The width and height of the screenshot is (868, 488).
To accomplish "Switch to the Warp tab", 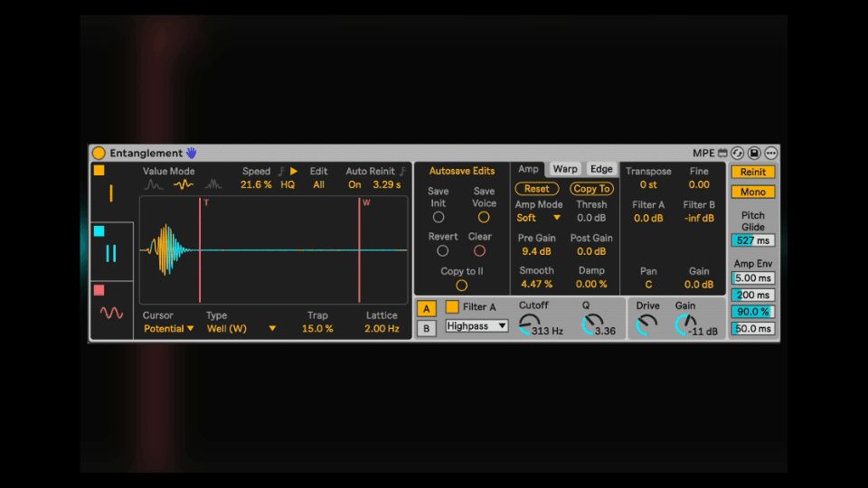I will pyautogui.click(x=564, y=169).
